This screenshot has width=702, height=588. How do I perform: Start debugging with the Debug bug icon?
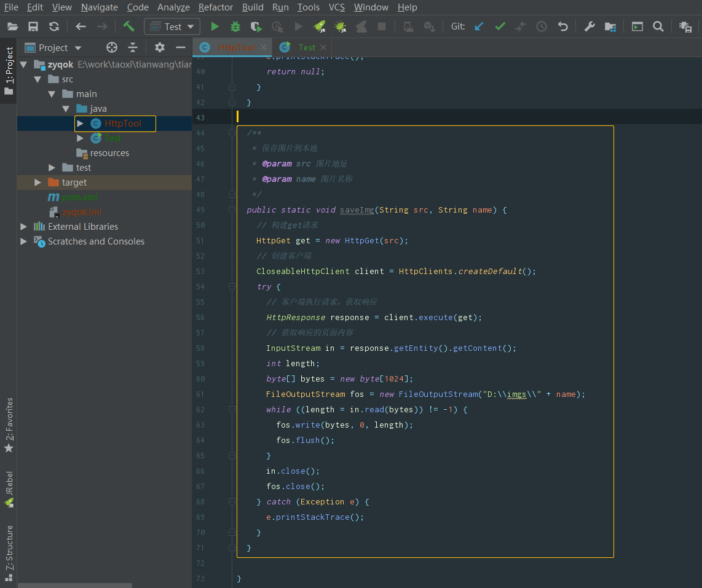pyautogui.click(x=235, y=26)
